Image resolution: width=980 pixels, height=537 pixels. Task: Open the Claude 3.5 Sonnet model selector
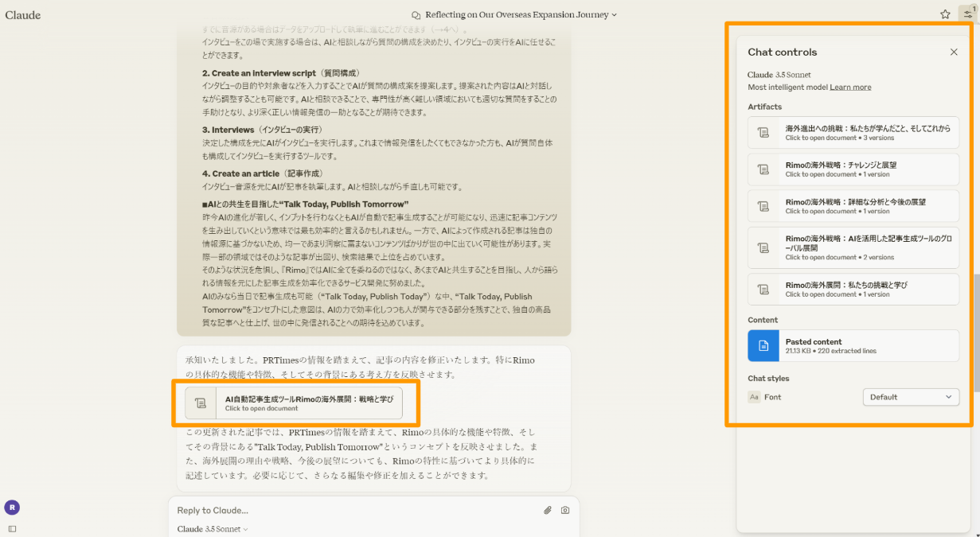click(x=213, y=529)
